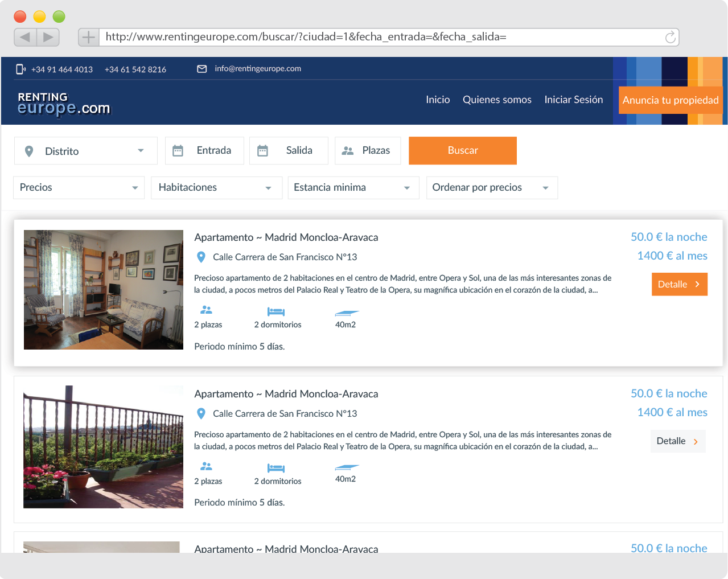Click second listing's Calle Carrera de San Francisco address
The width and height of the screenshot is (728, 579).
pos(285,414)
